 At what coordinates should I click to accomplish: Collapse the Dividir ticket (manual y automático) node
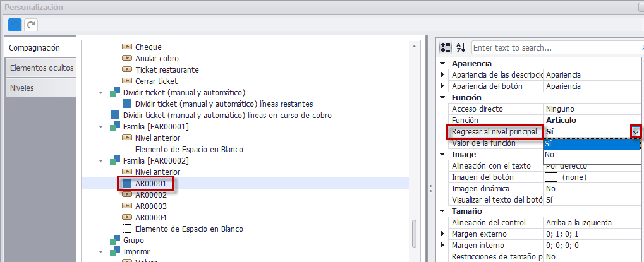coord(100,93)
